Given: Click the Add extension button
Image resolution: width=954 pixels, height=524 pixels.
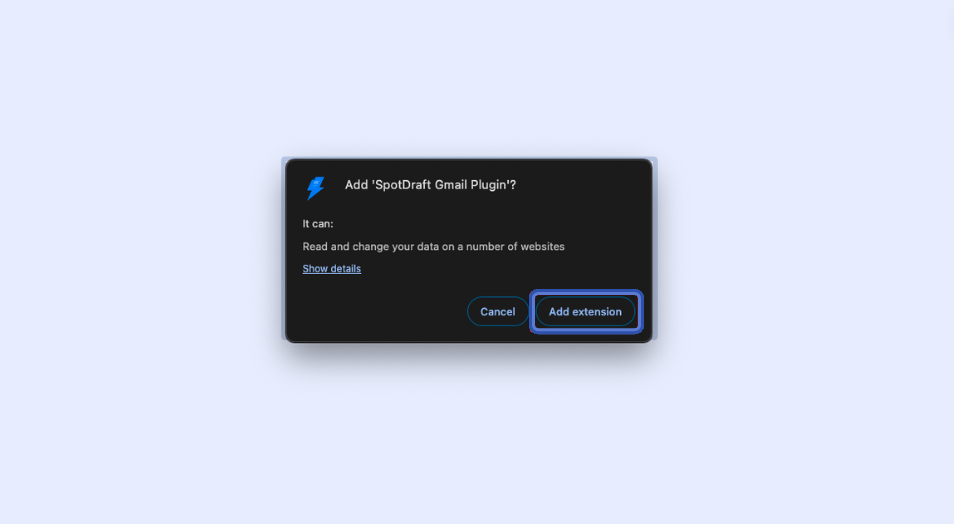Looking at the screenshot, I should pyautogui.click(x=585, y=312).
